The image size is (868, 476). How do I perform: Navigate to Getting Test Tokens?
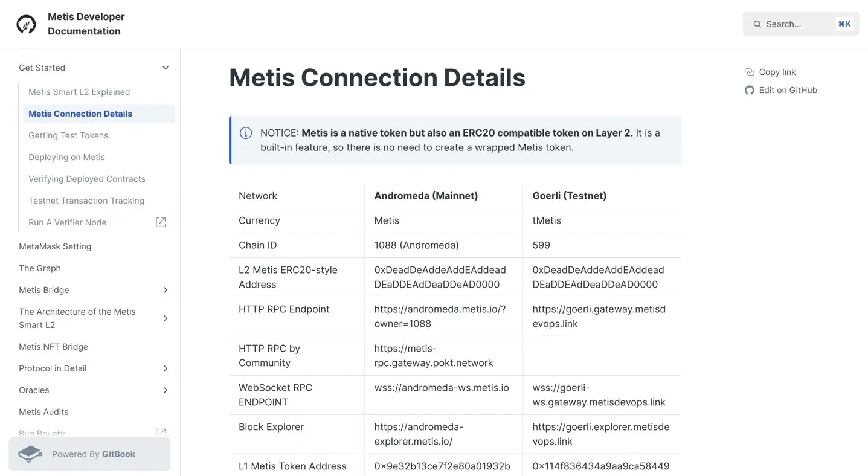pos(68,135)
